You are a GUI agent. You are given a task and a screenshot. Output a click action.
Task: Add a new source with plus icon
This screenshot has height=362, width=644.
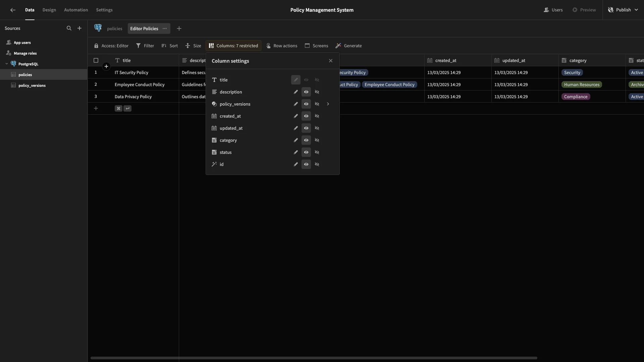pos(79,28)
